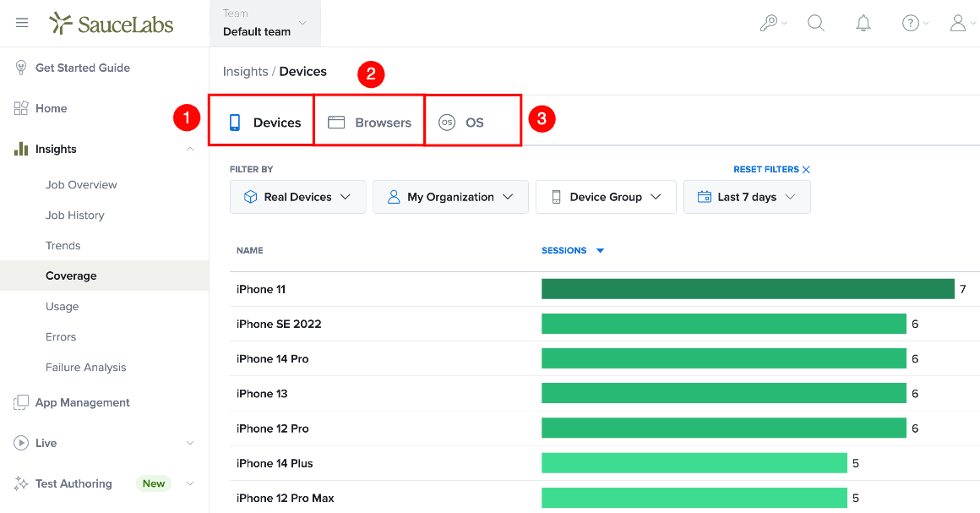Open the My Organization filter dropdown
The height and width of the screenshot is (513, 980).
click(x=450, y=197)
